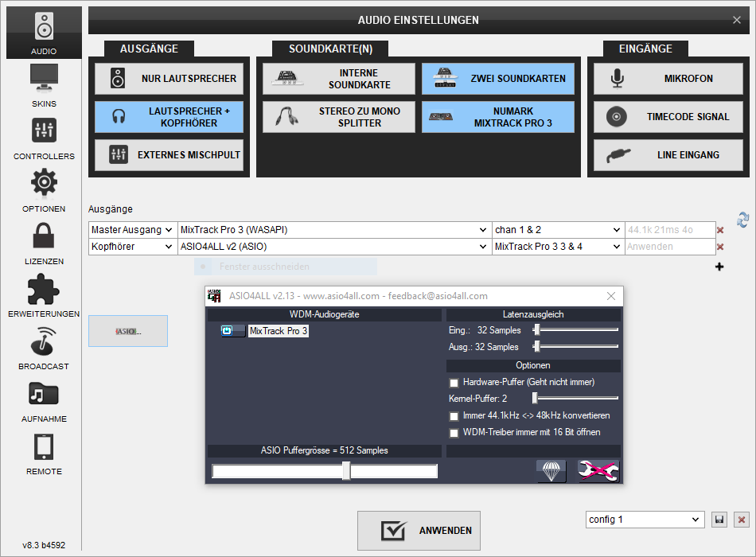
Task: Select Lautsprecher + Kopfhörer output option
Action: (x=170, y=117)
